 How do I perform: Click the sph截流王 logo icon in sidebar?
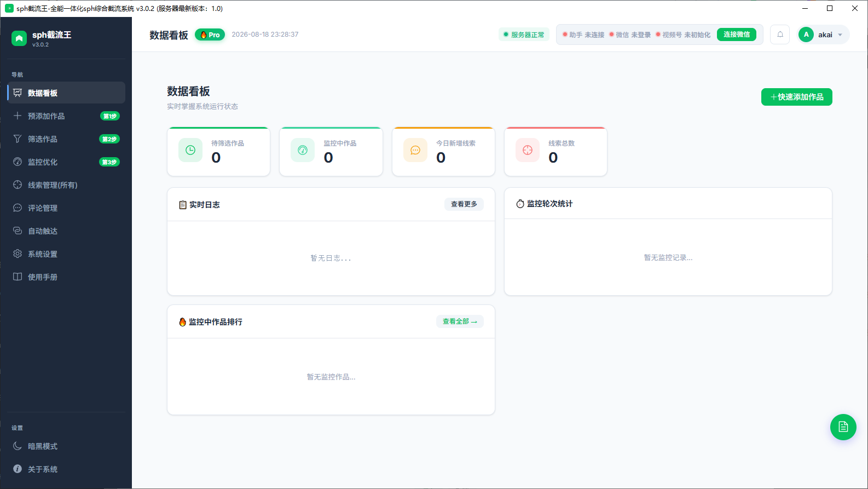19,38
